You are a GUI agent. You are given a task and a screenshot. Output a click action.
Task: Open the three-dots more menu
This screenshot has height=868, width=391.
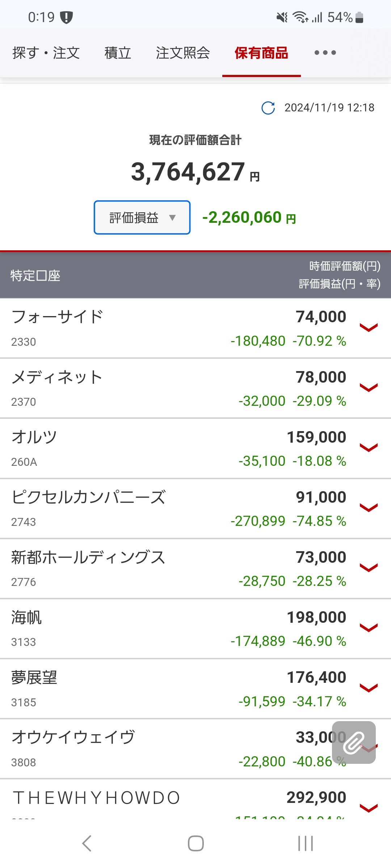(x=325, y=53)
